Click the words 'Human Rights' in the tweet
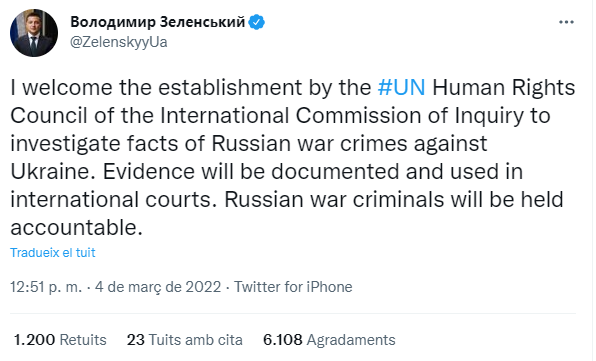This screenshot has width=596, height=361. coord(504,87)
